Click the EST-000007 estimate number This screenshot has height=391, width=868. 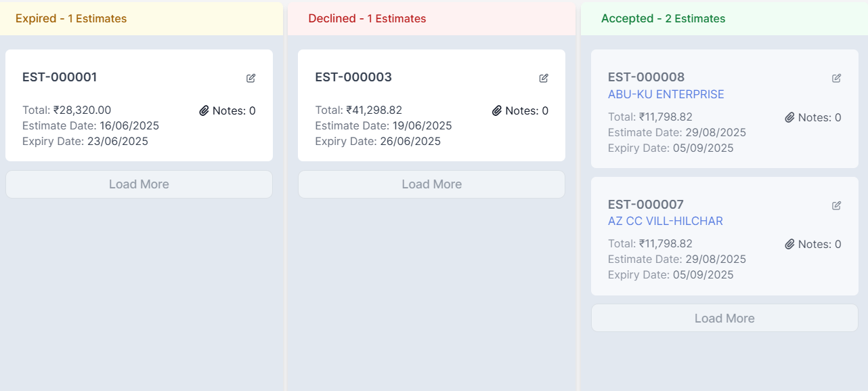[x=646, y=205]
